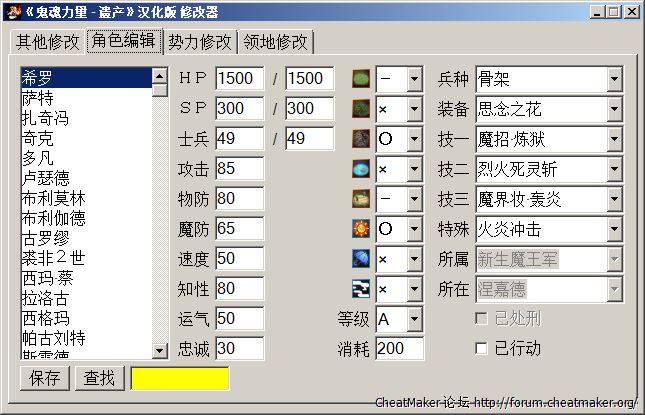Click the blue water terrain icon
Viewport: 645px width, 415px height.
coord(361,169)
